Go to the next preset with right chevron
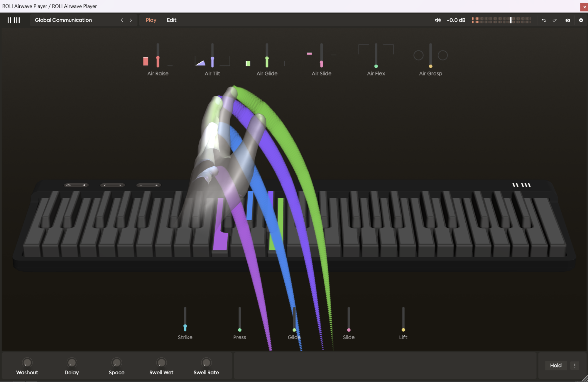588x382 pixels. pos(131,20)
